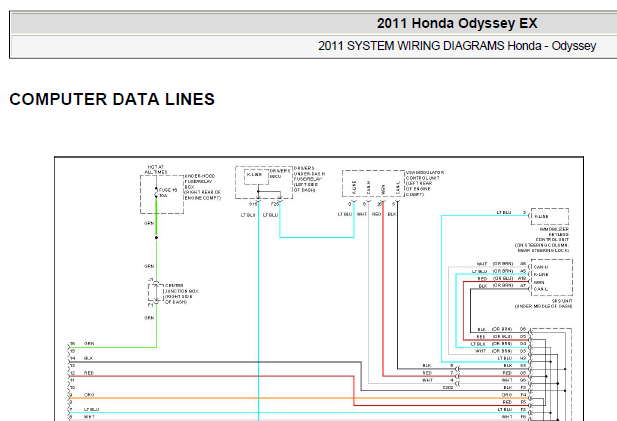617x421 pixels.
Task: Click the 'BLK' wire label at pin 14
Action: [x=89, y=358]
